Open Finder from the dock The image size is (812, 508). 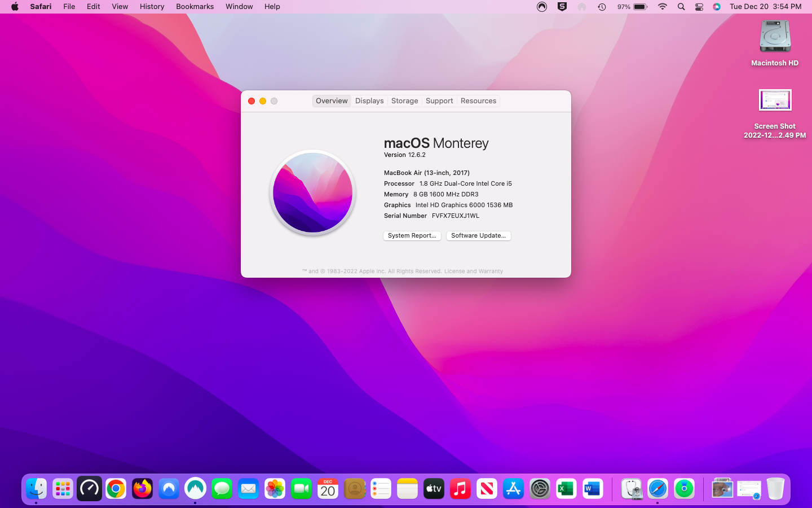pos(36,489)
